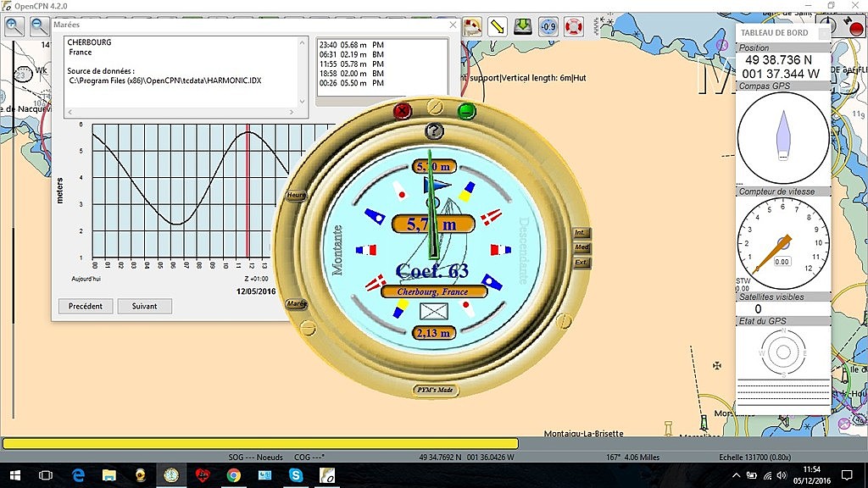This screenshot has height=488, width=868.
Task: Click the satellite icon beside red ball
Action: [848, 20]
